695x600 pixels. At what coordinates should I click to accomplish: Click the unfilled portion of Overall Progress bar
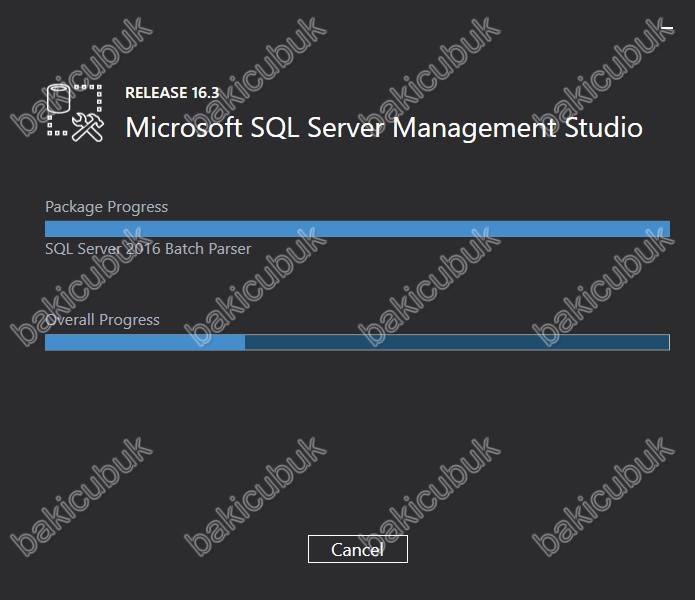pos(457,342)
